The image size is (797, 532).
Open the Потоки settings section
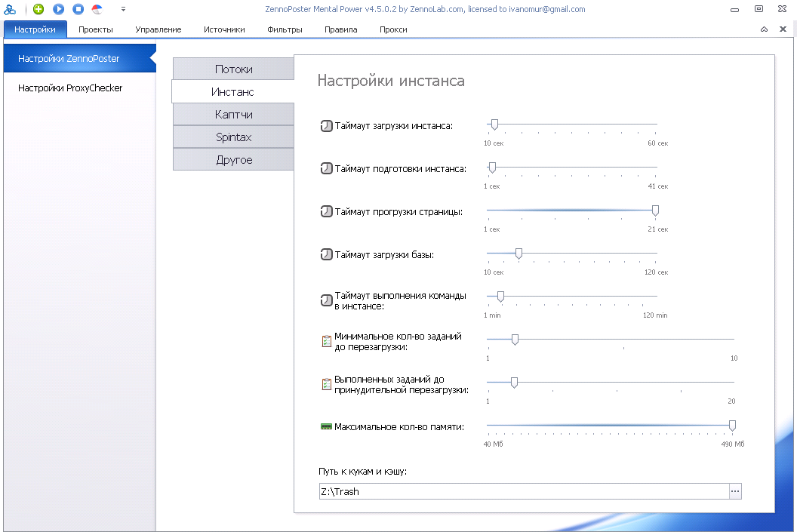tap(233, 69)
